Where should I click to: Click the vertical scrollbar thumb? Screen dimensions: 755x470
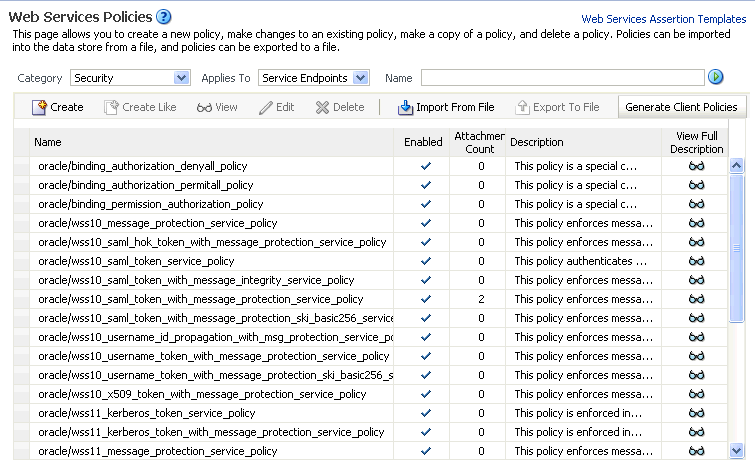coord(737,248)
